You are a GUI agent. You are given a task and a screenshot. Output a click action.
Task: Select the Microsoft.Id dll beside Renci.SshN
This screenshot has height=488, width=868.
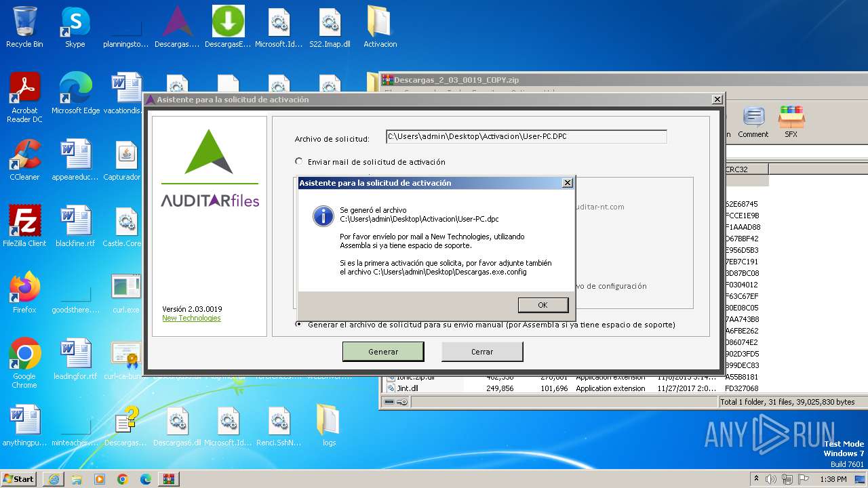[x=228, y=426]
